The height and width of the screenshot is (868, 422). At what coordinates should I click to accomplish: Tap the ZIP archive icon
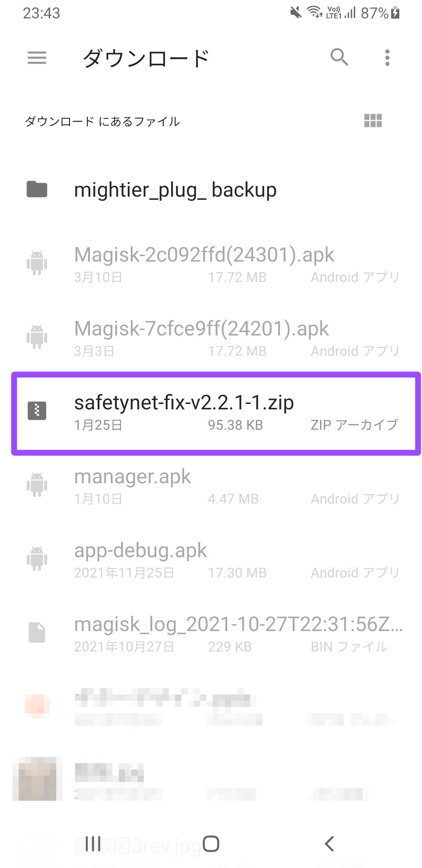click(x=37, y=411)
